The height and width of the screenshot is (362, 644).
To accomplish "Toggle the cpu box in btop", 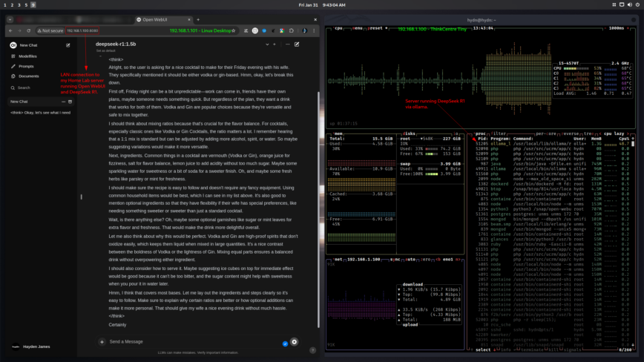I will click(x=338, y=28).
